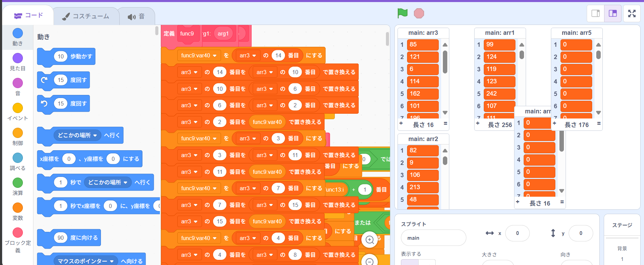Switch to the コスチューム tab
The height and width of the screenshot is (265, 644).
click(x=86, y=16)
